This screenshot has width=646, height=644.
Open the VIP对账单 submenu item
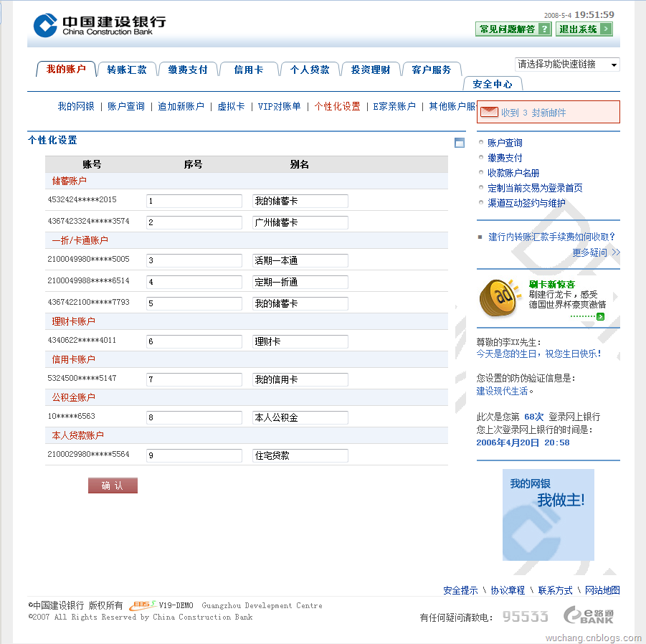[280, 107]
